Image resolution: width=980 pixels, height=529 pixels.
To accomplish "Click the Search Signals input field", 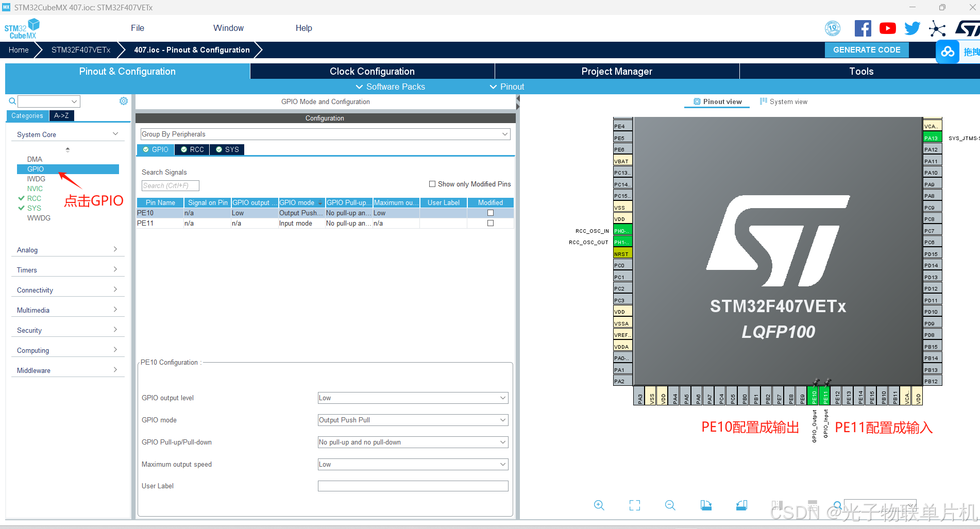I will pos(170,185).
